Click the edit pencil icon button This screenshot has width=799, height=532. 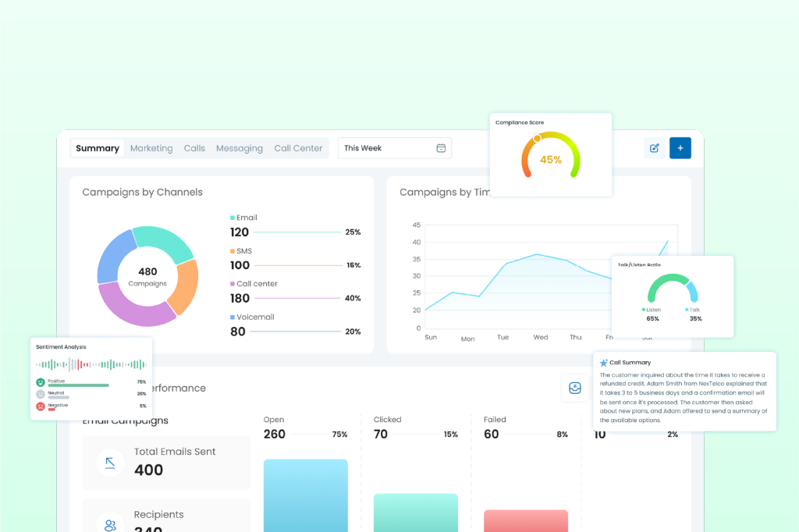click(654, 148)
